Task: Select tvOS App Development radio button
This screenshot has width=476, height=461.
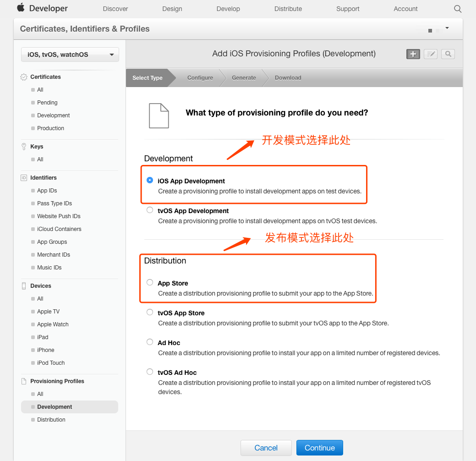Action: tap(150, 210)
